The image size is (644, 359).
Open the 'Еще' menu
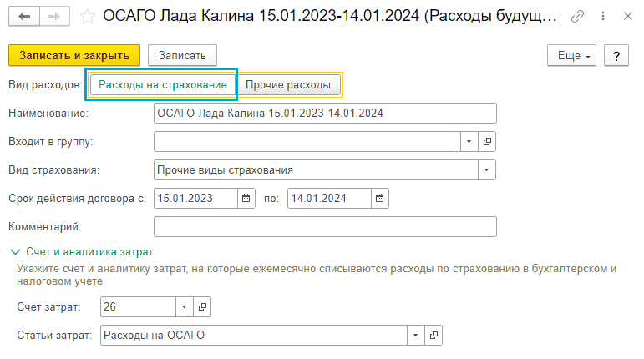coord(572,55)
